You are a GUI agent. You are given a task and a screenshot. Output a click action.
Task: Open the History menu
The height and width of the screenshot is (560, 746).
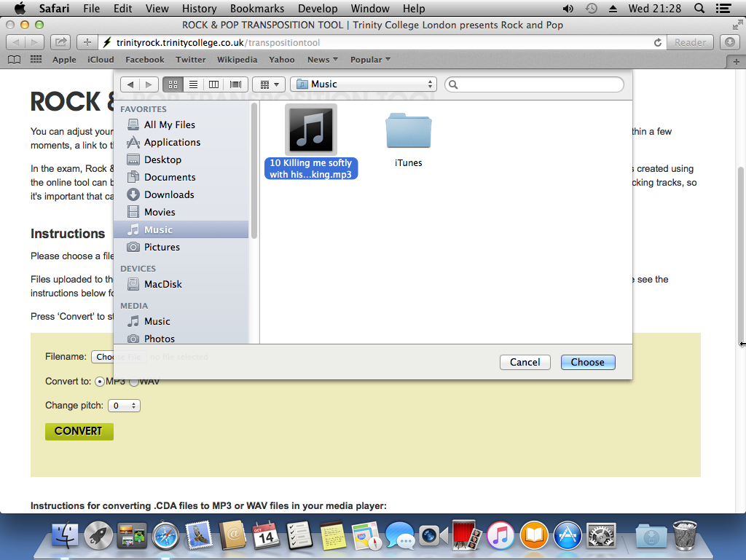click(200, 9)
